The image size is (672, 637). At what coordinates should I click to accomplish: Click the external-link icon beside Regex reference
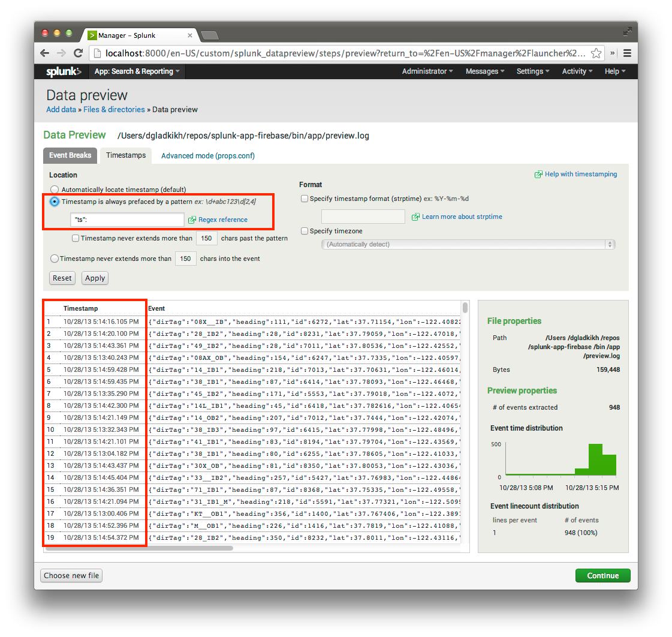click(192, 220)
